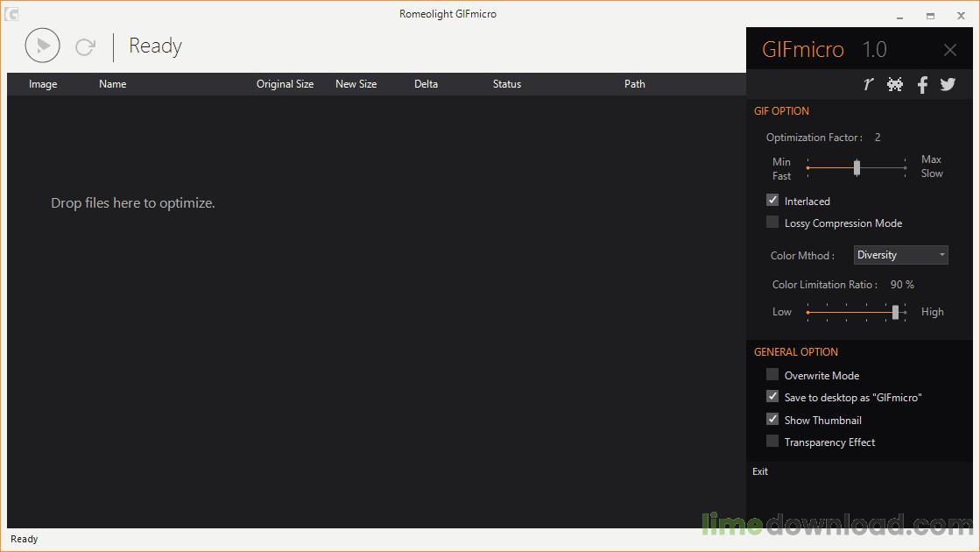Sort by New Size column header
Image resolution: width=980 pixels, height=552 pixels.
click(356, 84)
